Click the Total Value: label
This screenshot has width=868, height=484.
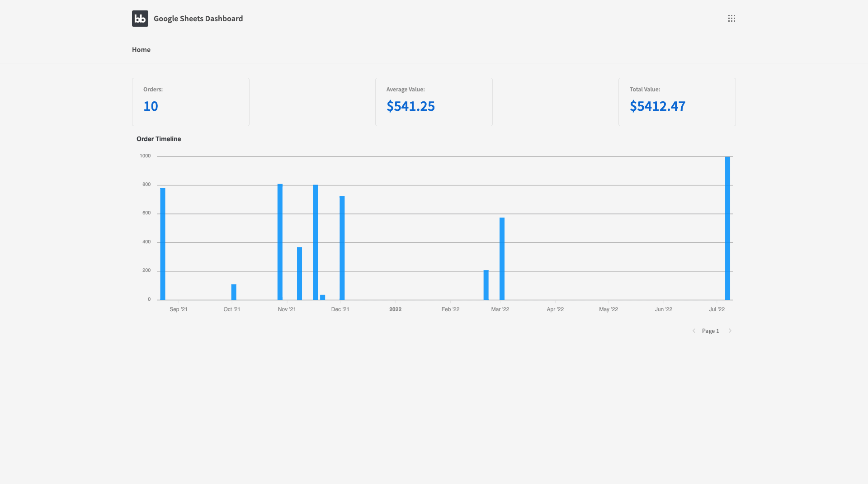coord(645,90)
